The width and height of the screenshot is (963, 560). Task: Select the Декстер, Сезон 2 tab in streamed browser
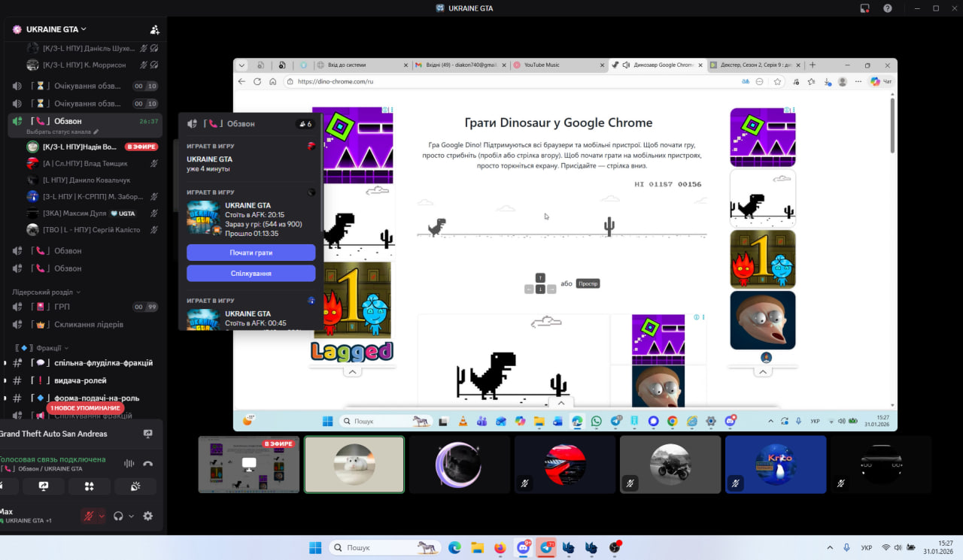pos(755,65)
